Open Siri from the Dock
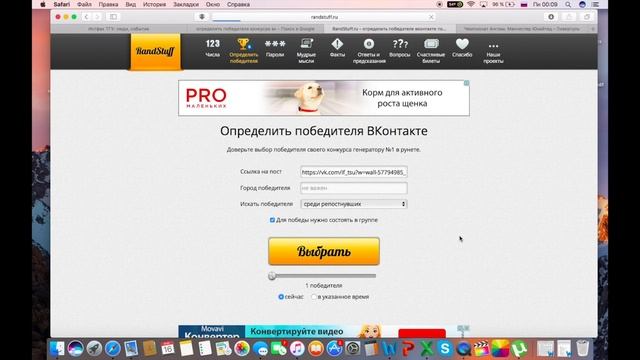Viewport: 640px width, 360px height. coord(76,349)
